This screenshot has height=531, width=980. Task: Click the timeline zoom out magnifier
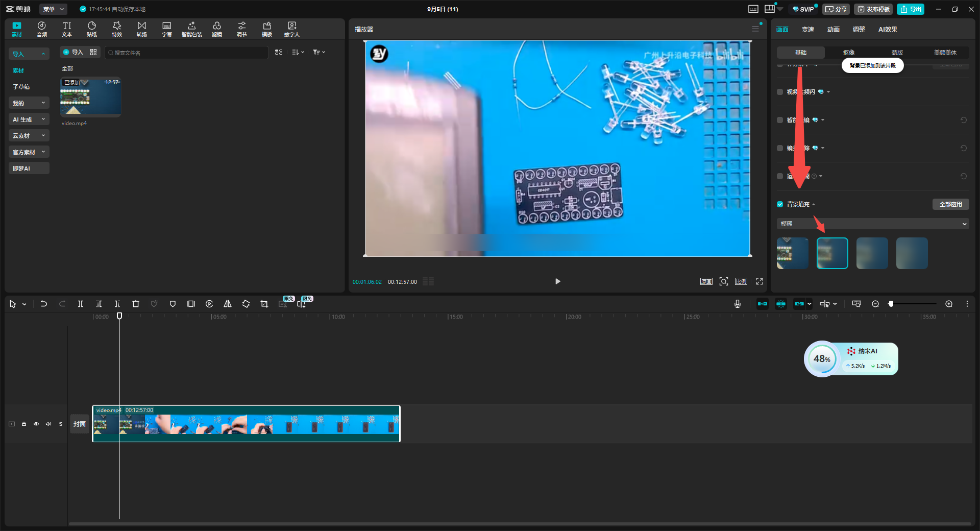(x=875, y=304)
